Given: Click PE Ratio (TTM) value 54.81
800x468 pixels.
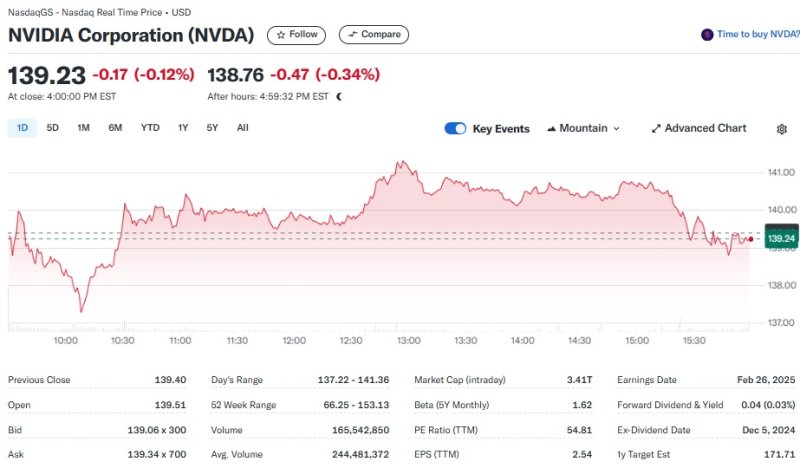Looking at the screenshot, I should click(x=580, y=430).
